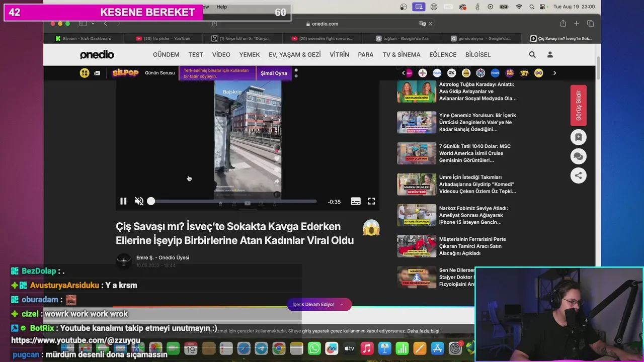644x362 pixels.
Task: Open VİTRİN category
Action: 339,55
